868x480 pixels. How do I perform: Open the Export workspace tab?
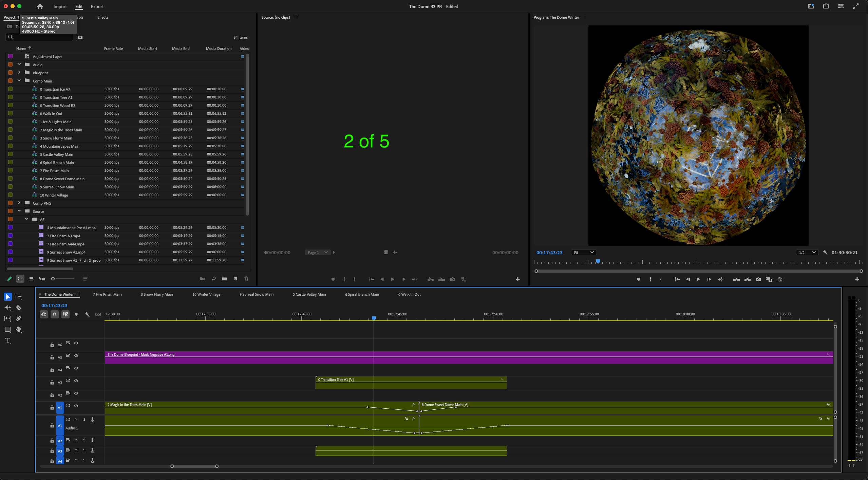[x=97, y=6]
